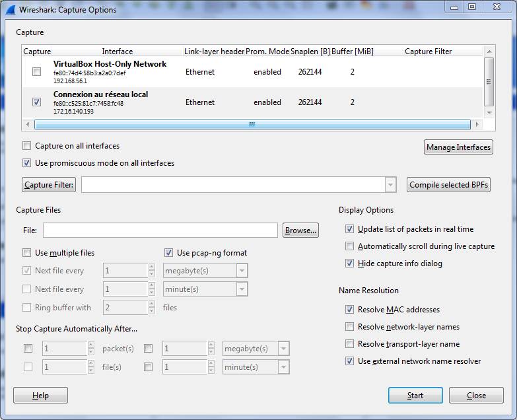Click the Wireshark shark fin title icon

point(11,10)
